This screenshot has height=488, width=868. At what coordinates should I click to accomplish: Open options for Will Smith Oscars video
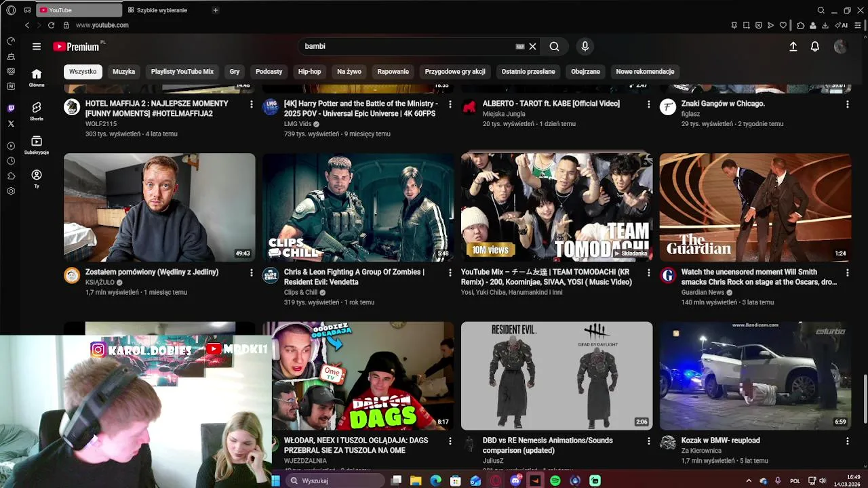(848, 272)
